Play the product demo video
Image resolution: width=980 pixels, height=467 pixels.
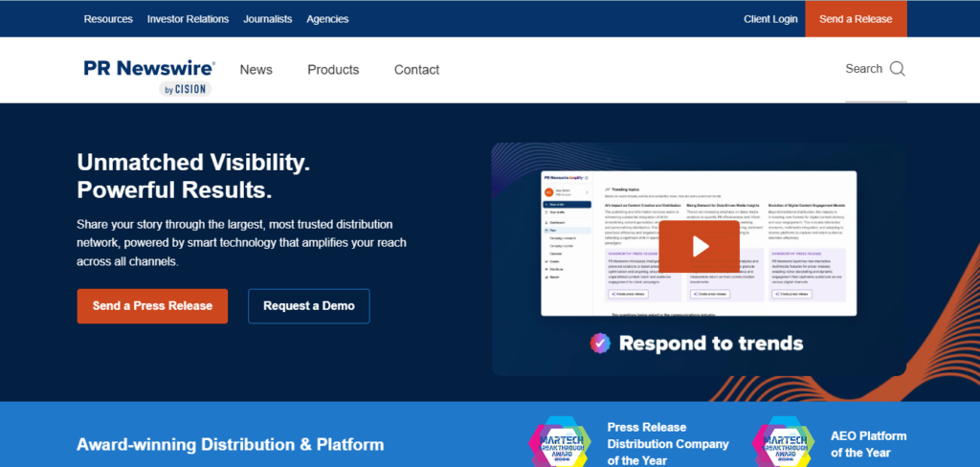[x=699, y=246]
